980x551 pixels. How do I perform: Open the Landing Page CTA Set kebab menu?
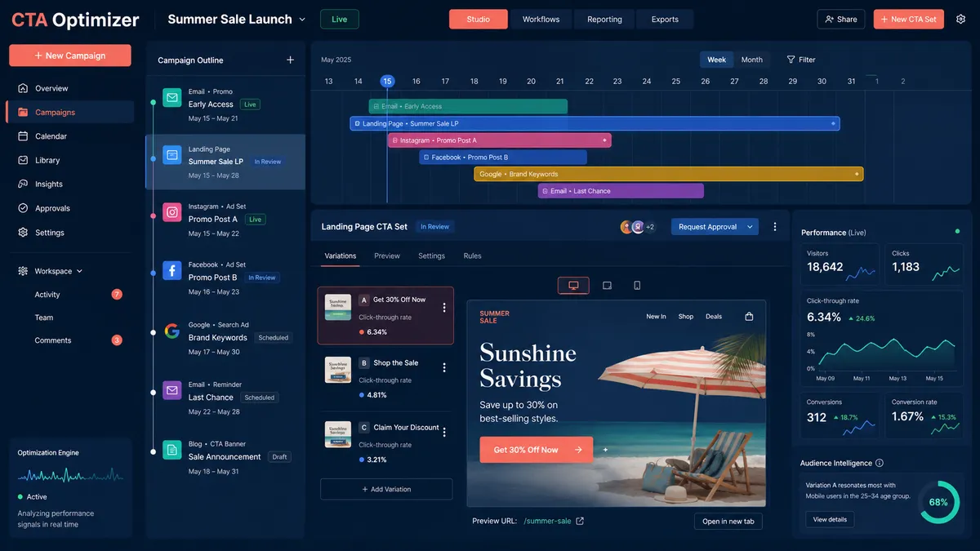(x=775, y=227)
